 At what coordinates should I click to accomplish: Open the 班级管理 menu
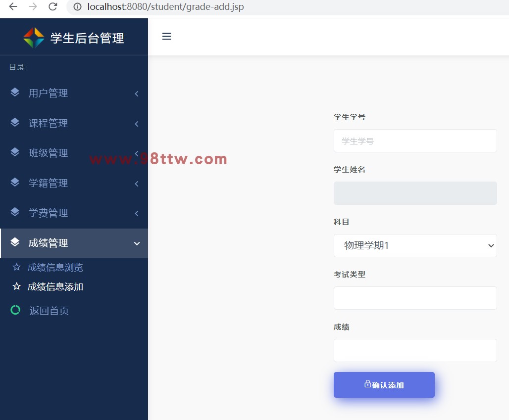point(74,153)
